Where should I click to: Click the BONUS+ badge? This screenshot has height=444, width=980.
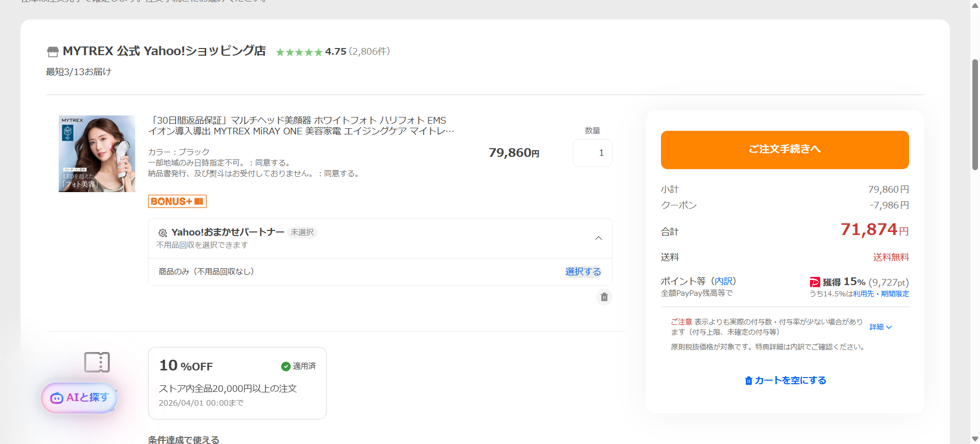[177, 201]
